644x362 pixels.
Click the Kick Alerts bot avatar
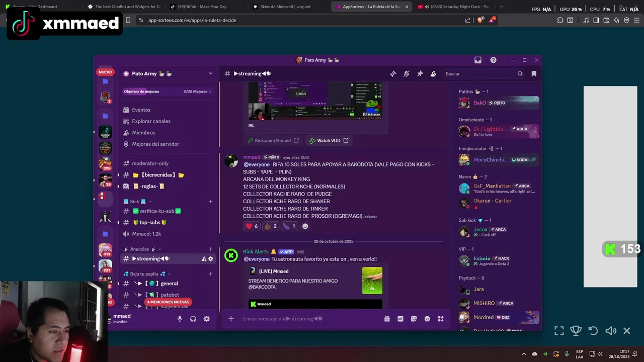(231, 255)
